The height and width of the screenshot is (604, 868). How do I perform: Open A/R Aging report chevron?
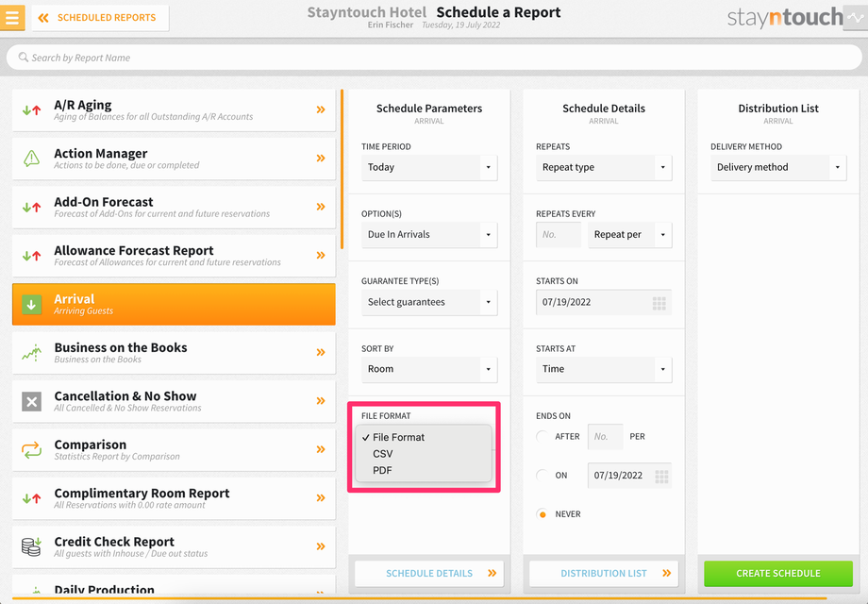pos(321,109)
